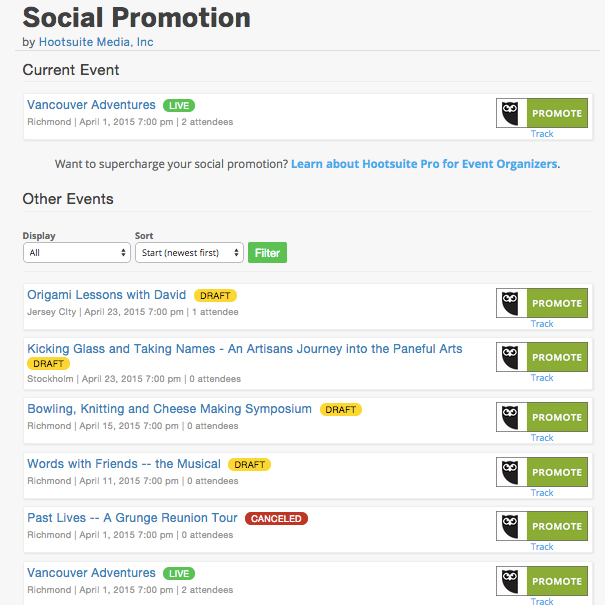Image resolution: width=605 pixels, height=605 pixels.
Task: Click the CANCELED badge on Past Lives event
Action: click(x=276, y=519)
